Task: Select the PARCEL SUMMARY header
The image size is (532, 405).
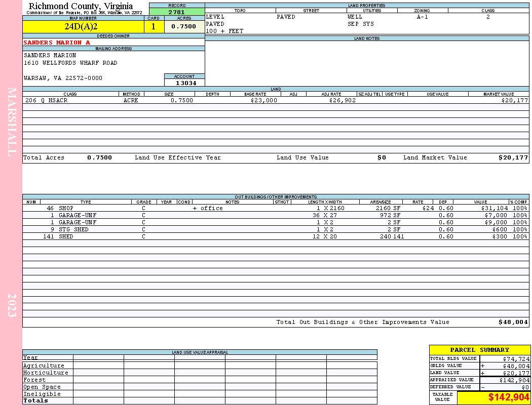Action: click(479, 350)
